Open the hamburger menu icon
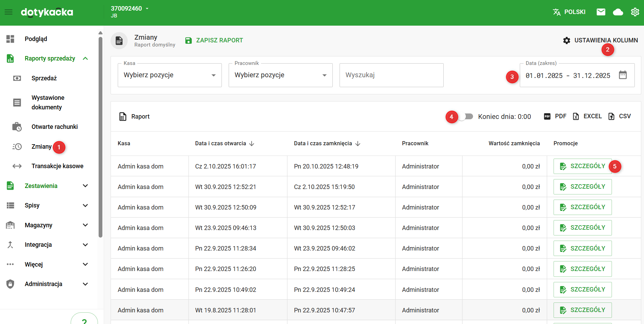Viewport: 644px width, 324px height. point(9,12)
